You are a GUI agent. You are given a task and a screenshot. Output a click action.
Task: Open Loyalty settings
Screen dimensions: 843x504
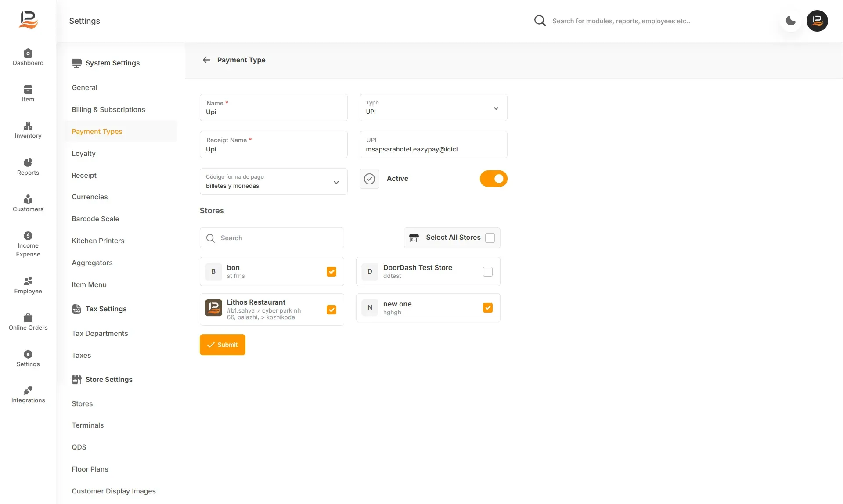[83, 154]
